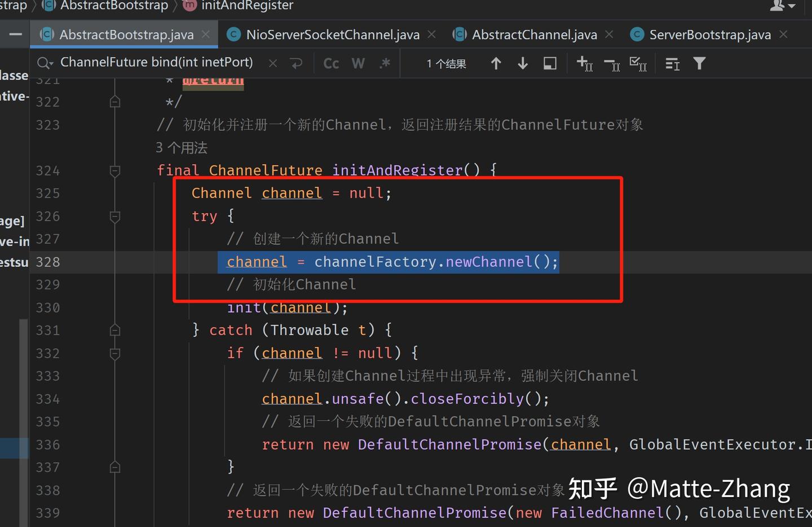This screenshot has width=812, height=527.
Task: Toggle Words (W) search option
Action: tap(358, 63)
